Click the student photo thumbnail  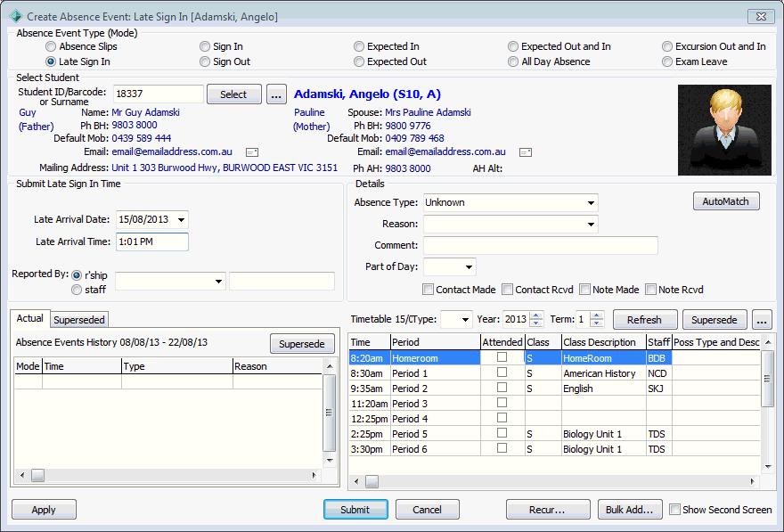coord(724,130)
